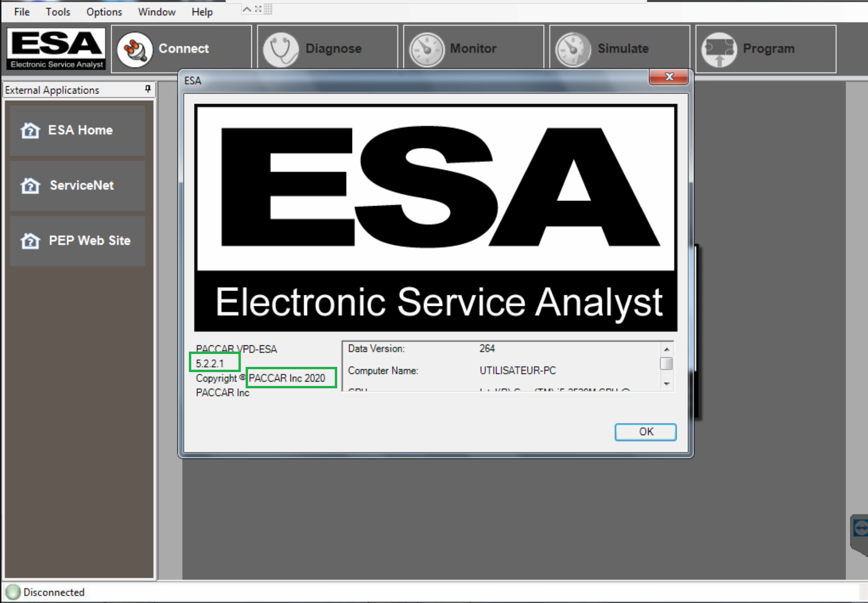Viewport: 868px width, 603px height.
Task: Click the Connect plug icon
Action: (135, 50)
